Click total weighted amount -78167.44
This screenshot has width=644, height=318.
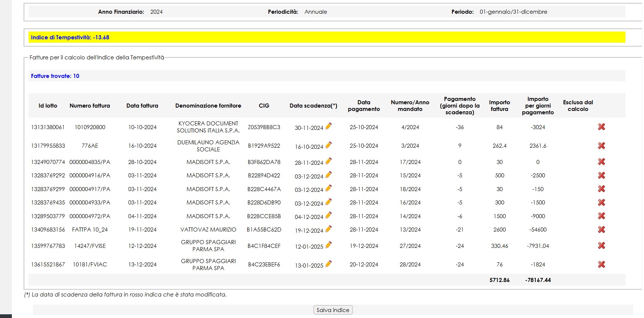[x=538, y=280]
